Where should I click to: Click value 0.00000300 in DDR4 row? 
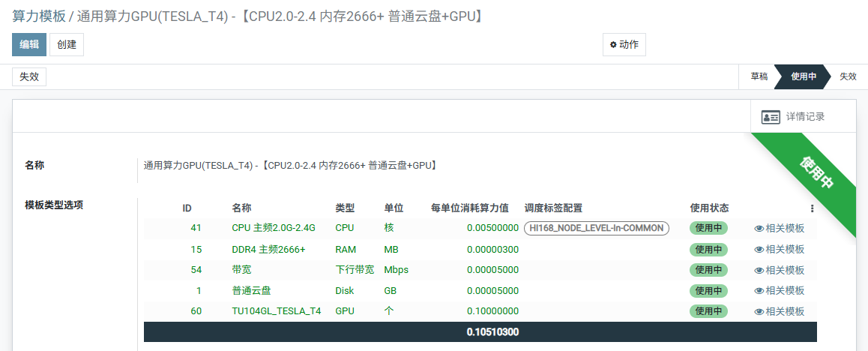[492, 249]
